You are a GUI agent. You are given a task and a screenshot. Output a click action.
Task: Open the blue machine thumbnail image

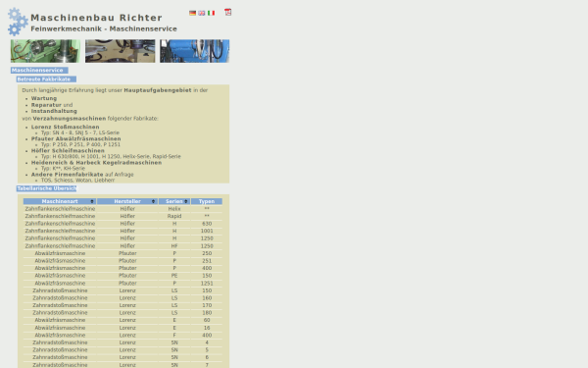pyautogui.click(x=195, y=51)
